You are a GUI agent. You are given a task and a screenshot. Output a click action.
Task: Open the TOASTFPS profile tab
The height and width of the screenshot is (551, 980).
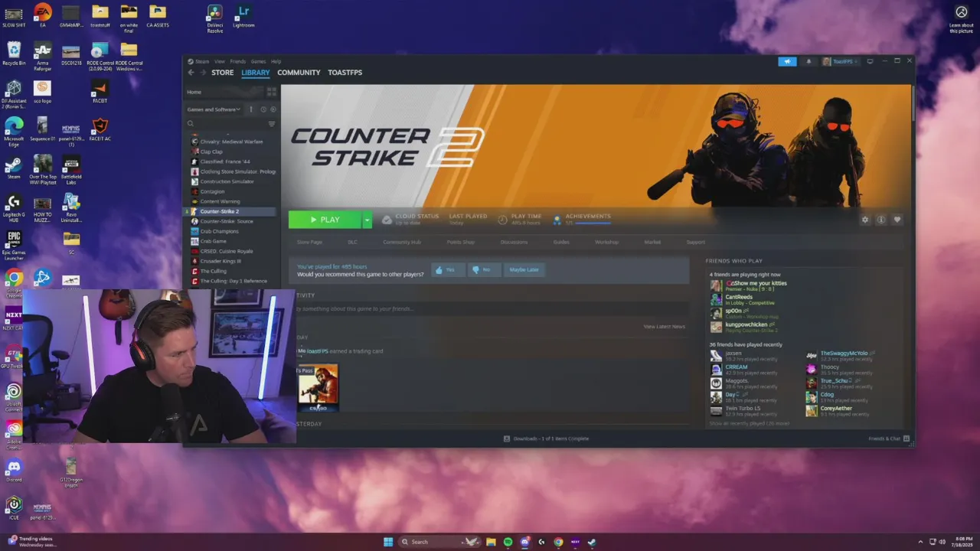tap(345, 73)
